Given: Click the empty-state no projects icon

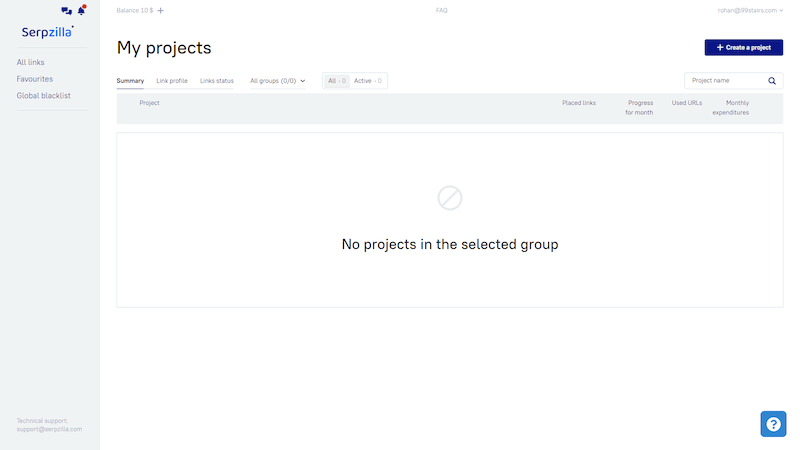Looking at the screenshot, I should click(450, 198).
